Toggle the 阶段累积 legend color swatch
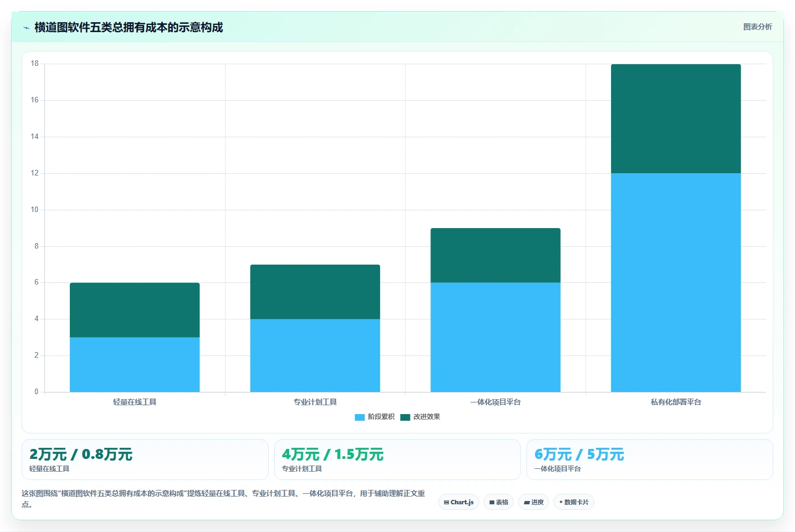Viewport: 795px width, 532px height. pos(360,417)
